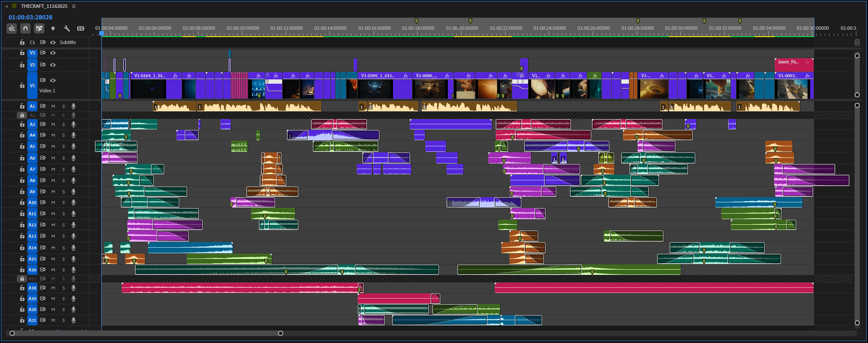This screenshot has width=868, height=343.
Task: Solo audio track A12
Action: coord(63,225)
